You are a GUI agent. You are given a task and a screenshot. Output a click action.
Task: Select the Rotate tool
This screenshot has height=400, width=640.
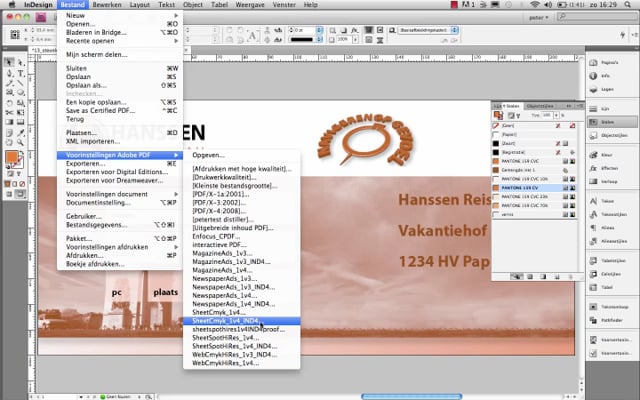9,103
